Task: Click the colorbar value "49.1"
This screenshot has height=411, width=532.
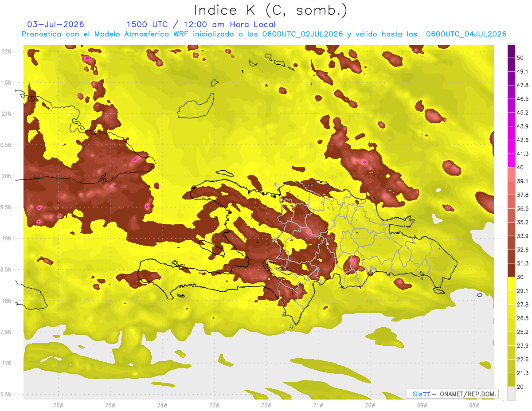Action: point(523,71)
